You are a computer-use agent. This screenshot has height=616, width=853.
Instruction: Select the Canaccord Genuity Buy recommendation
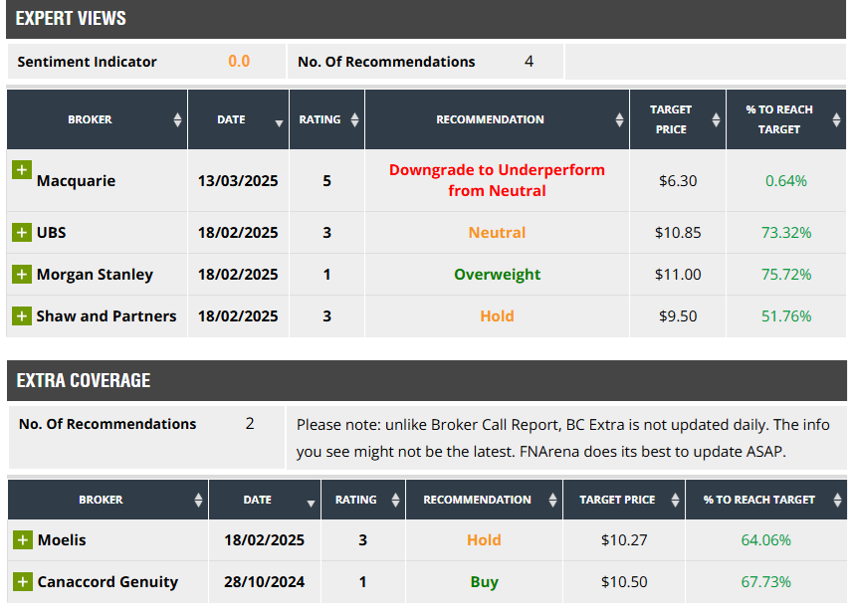[x=485, y=582]
